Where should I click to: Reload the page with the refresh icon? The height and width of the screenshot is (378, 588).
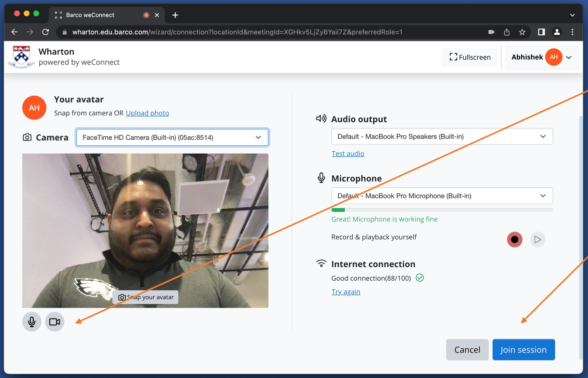coord(46,32)
